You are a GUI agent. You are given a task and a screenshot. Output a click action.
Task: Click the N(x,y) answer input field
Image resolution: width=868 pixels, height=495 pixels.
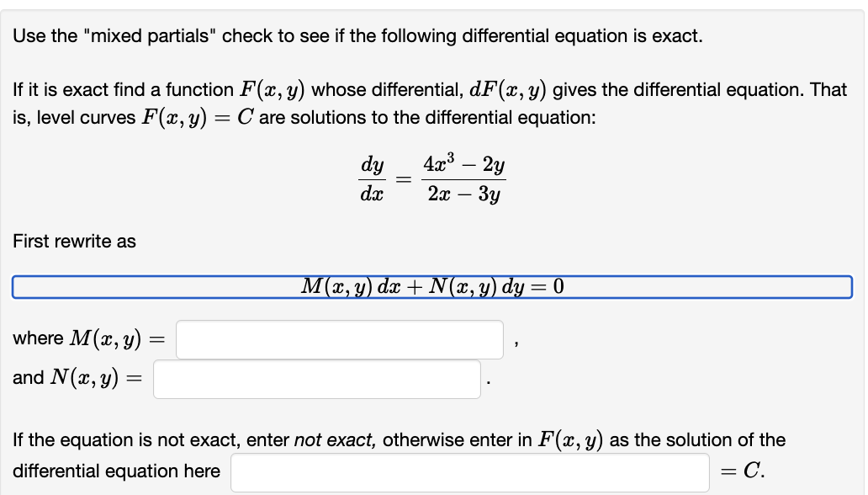pyautogui.click(x=316, y=379)
